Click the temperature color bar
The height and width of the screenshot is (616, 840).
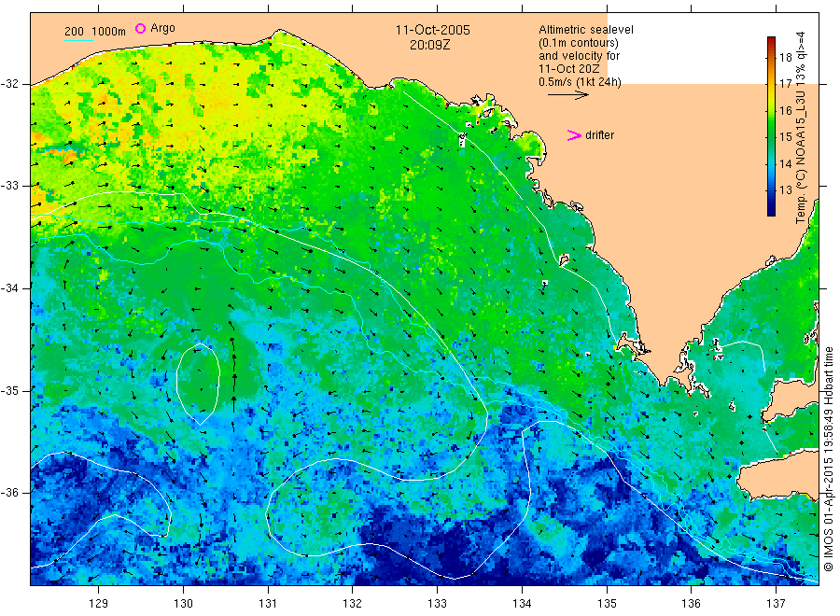pos(771,126)
